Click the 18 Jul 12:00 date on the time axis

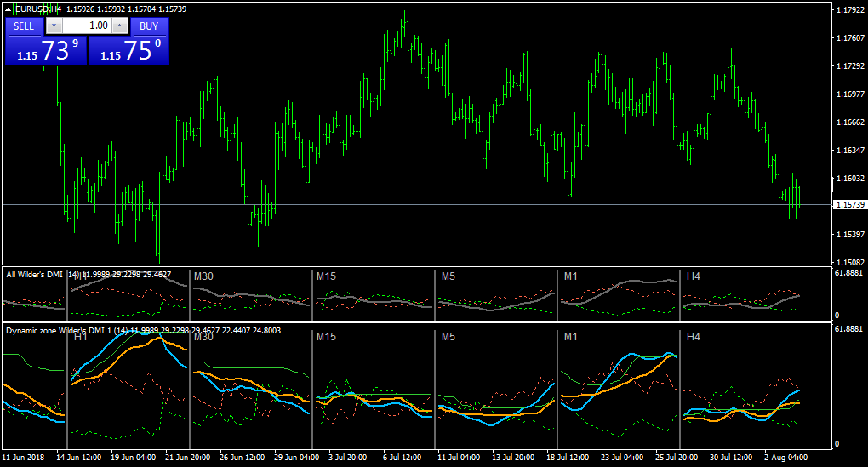568,458
